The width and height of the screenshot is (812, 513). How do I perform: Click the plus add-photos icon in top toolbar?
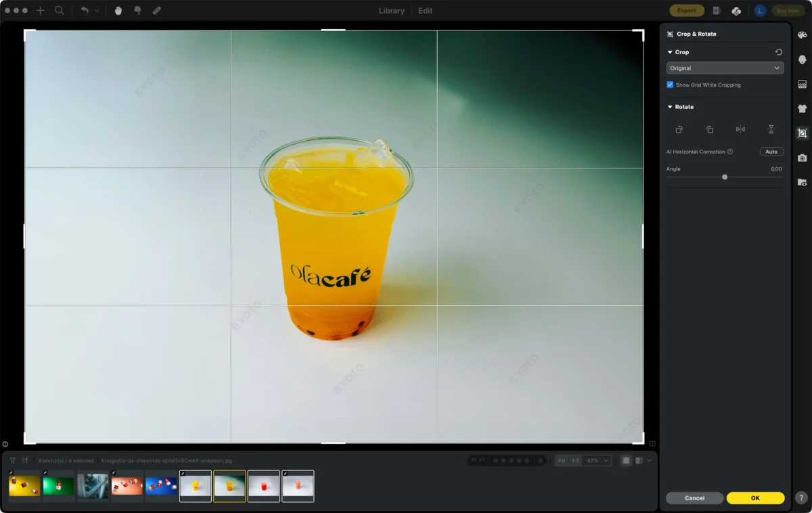[41, 11]
